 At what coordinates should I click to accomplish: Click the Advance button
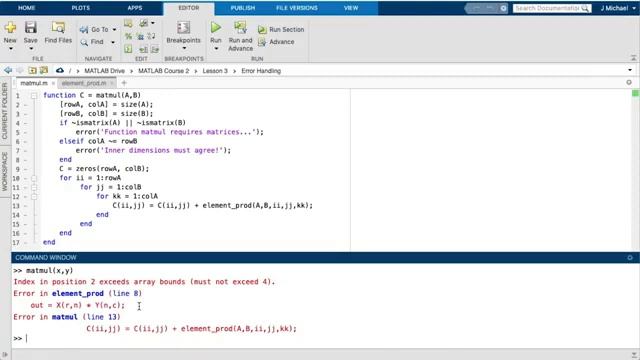[x=276, y=42]
